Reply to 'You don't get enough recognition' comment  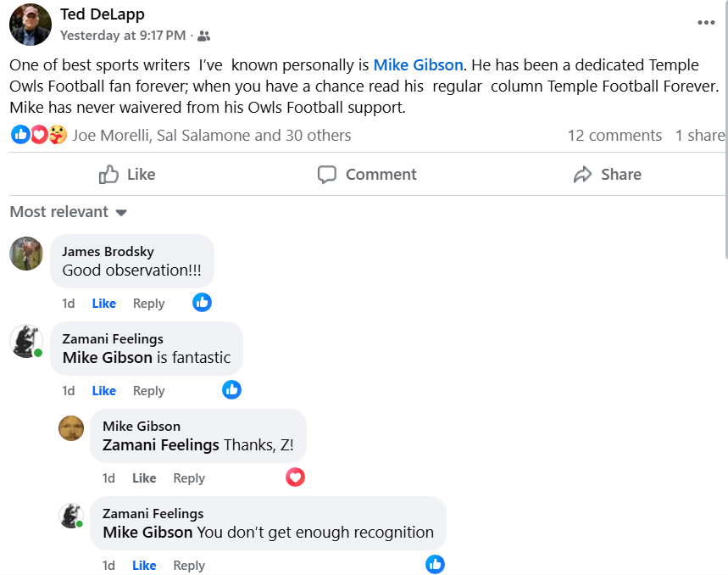point(189,566)
